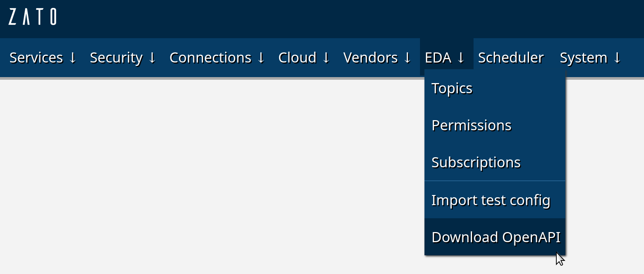Click the ZATO logo
This screenshot has width=644, height=274.
point(33,17)
